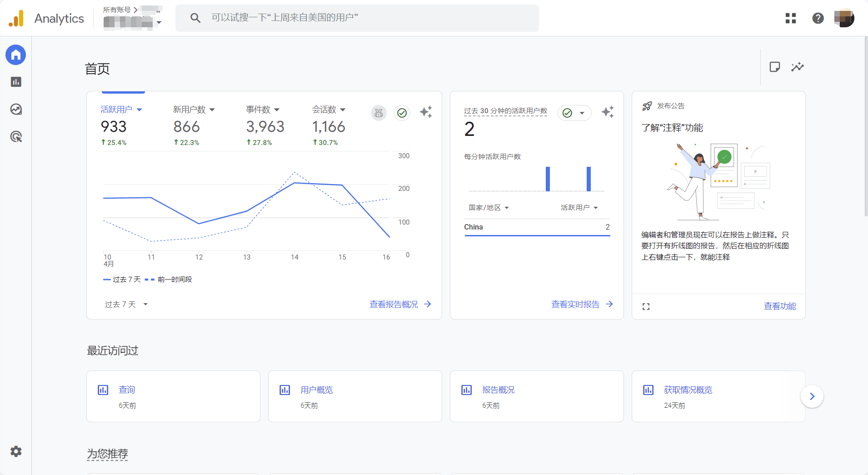The width and height of the screenshot is (868, 475).
Task: Open the 过去 7 天 date range dropdown
Action: pos(126,305)
